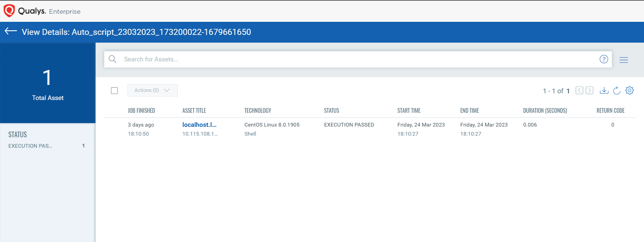Click the search magnifier icon

113,59
